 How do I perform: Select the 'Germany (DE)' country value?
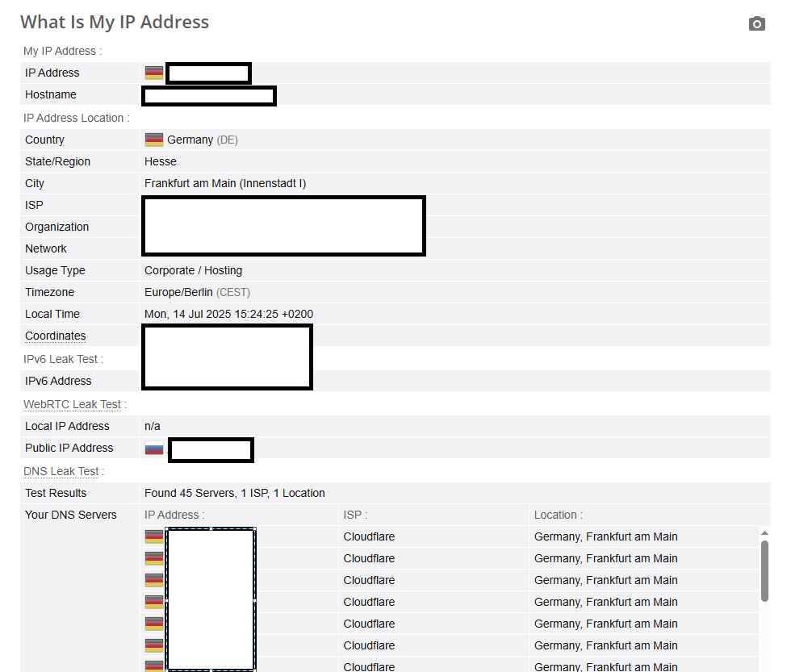point(203,140)
